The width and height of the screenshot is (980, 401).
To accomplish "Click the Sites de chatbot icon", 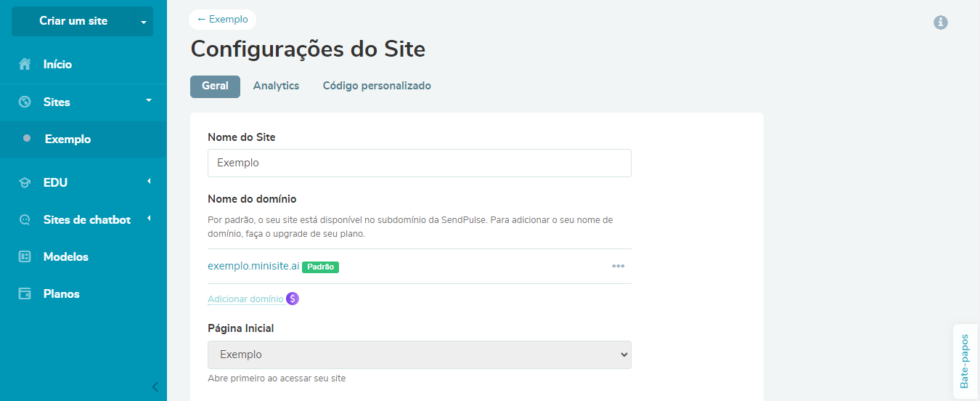I will (25, 219).
